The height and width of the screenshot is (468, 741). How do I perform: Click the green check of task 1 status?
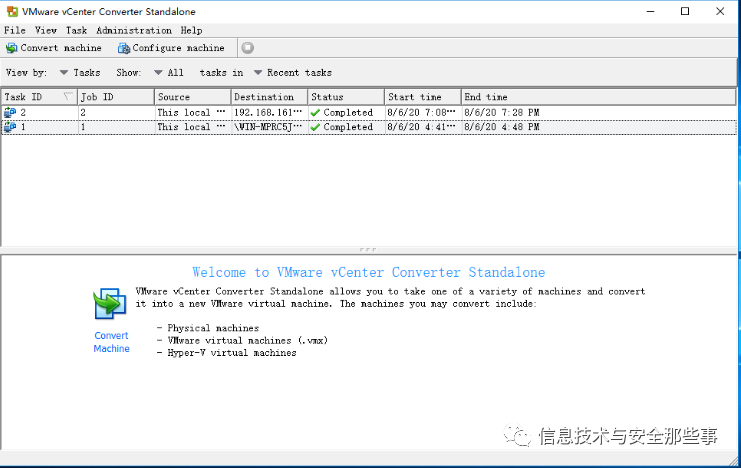point(315,127)
